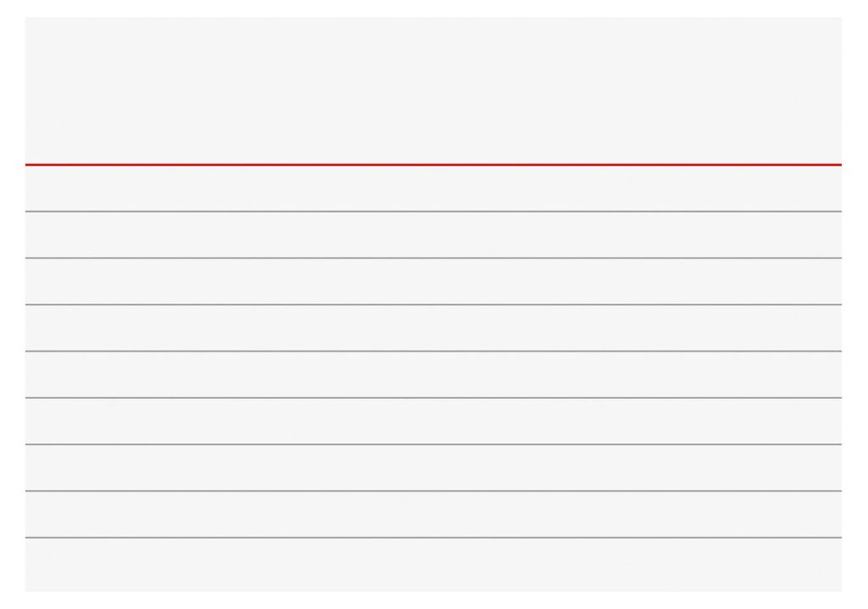Click the blank header area above red line
The width and height of the screenshot is (868, 609).
point(433,90)
